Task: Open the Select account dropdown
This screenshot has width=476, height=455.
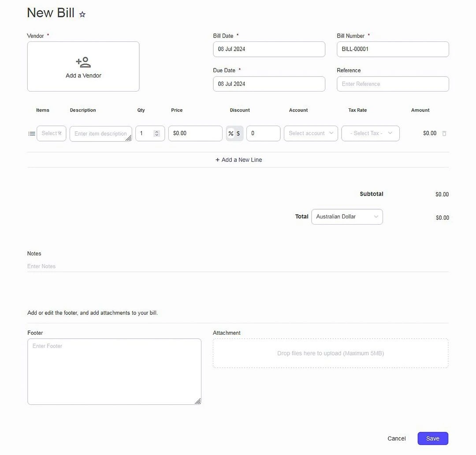Action: coord(311,133)
